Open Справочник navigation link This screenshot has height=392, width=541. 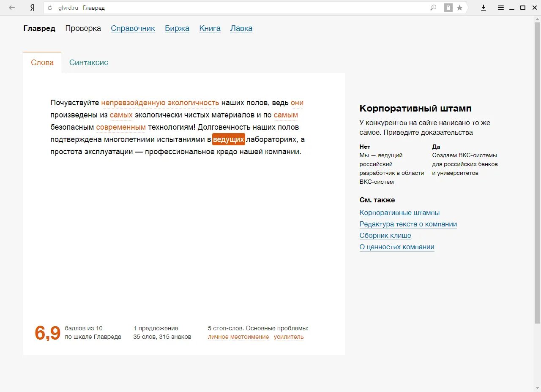133,28
